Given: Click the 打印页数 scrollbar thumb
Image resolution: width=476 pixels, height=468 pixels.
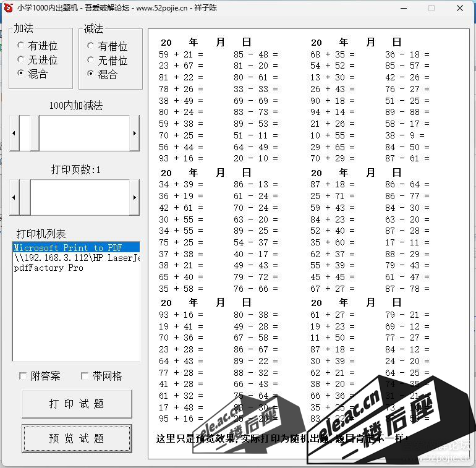Looking at the screenshot, I should pos(25,197).
